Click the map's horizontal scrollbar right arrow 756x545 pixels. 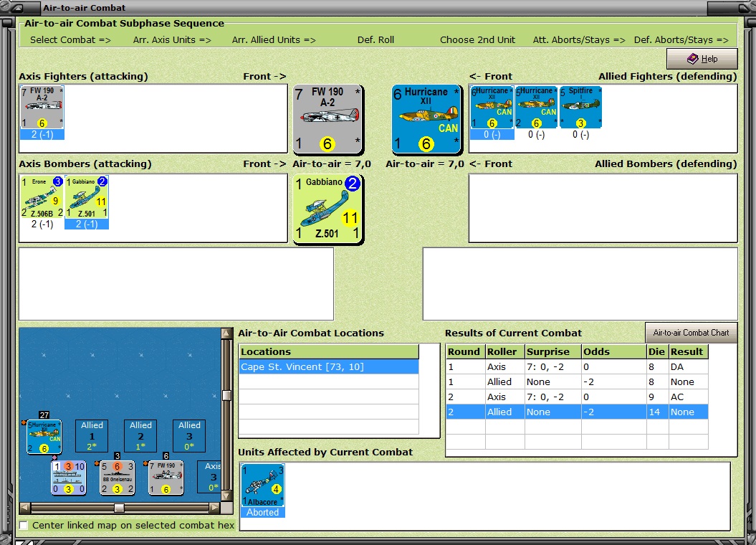coord(215,508)
